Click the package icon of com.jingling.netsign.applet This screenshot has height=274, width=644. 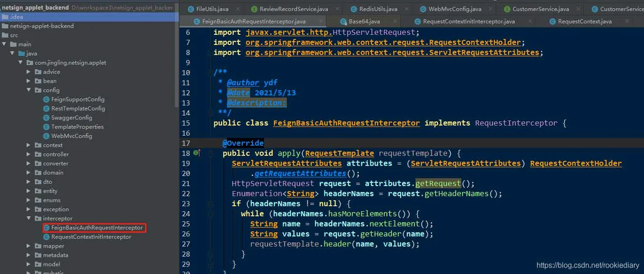pos(30,63)
